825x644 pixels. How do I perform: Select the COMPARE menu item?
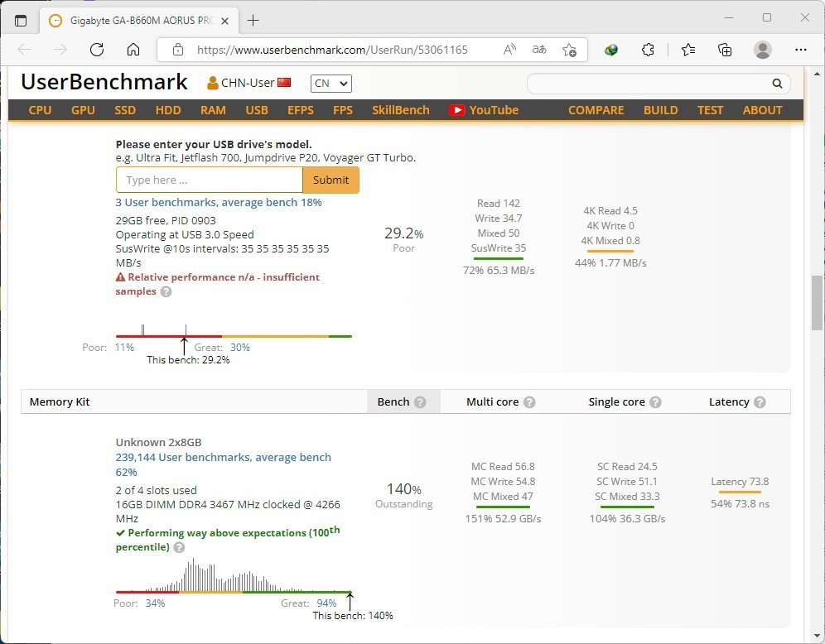point(596,110)
